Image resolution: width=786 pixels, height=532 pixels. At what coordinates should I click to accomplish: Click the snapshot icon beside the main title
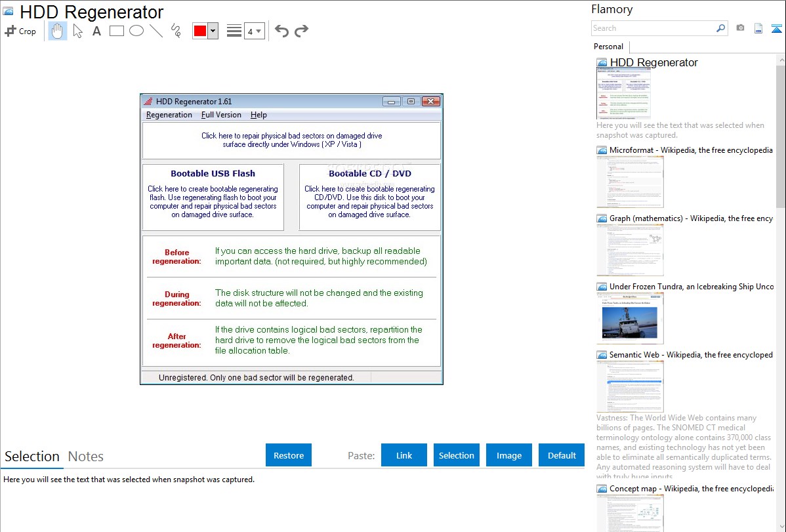(x=8, y=11)
